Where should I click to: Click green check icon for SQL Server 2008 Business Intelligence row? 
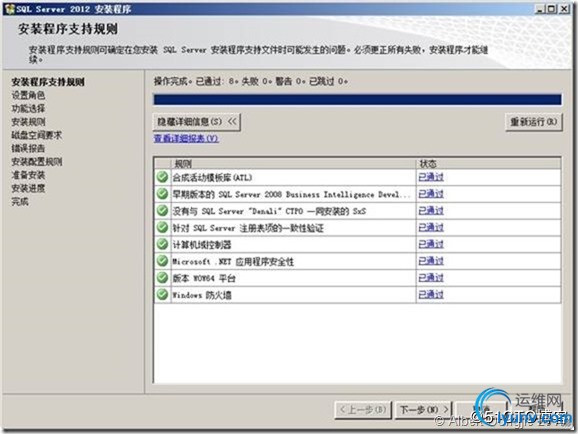click(162, 194)
